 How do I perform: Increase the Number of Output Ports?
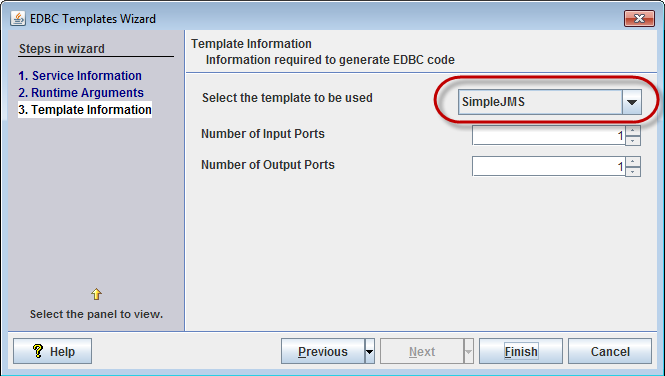(633, 162)
